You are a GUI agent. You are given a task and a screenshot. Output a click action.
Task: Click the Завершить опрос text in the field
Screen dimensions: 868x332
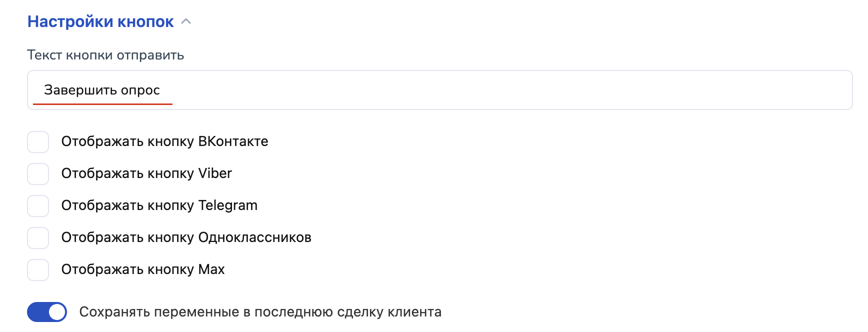pos(102,90)
